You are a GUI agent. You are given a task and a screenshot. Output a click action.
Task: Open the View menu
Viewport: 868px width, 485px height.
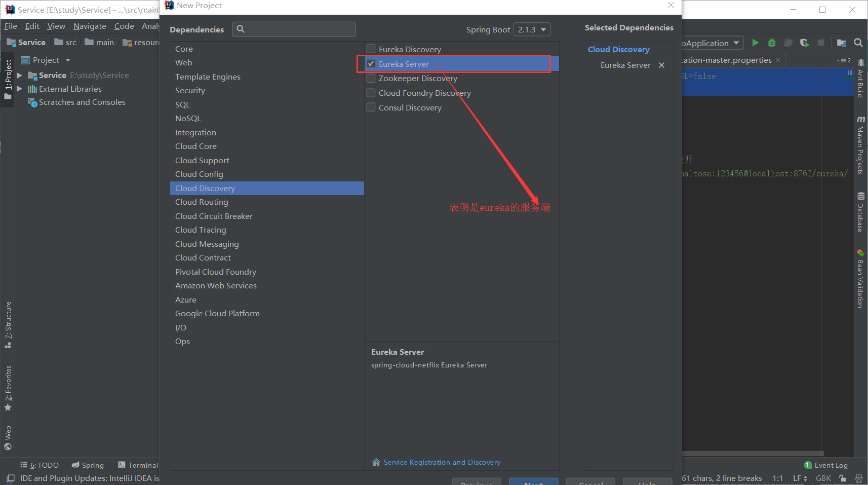[x=56, y=26]
